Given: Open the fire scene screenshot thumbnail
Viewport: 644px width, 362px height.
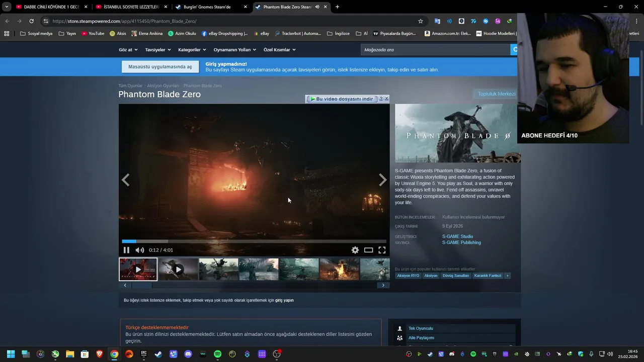Looking at the screenshot, I should pos(339,269).
